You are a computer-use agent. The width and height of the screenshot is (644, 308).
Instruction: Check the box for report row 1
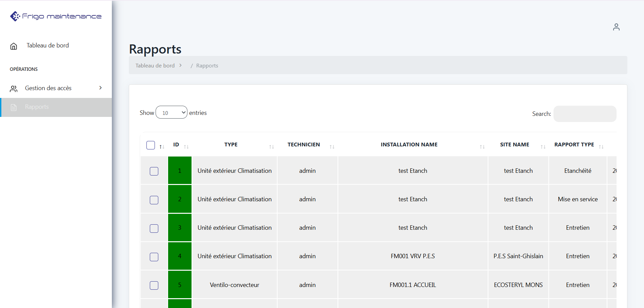tap(154, 171)
